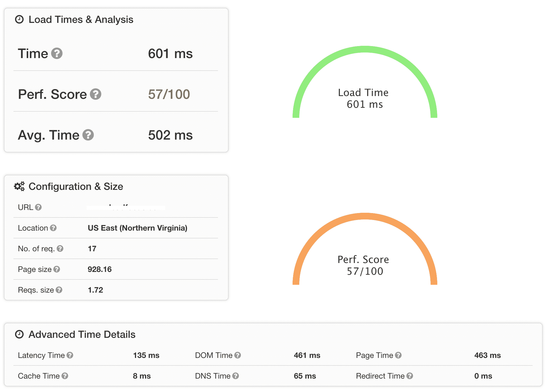Click the clock icon beside Advanced Time Details

click(x=19, y=334)
